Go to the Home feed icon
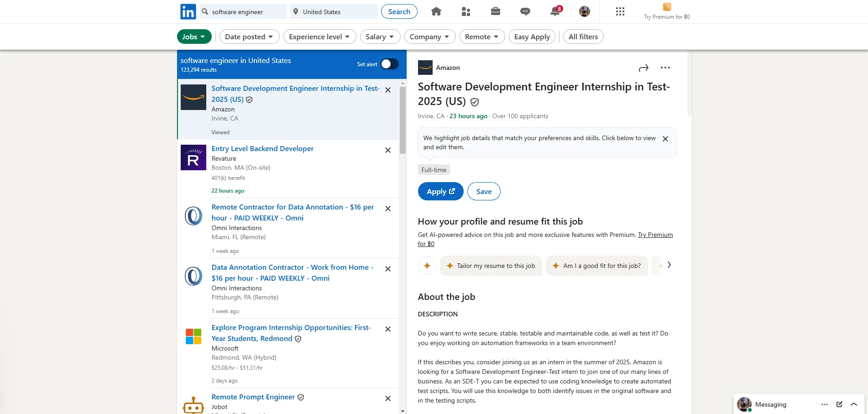 (436, 12)
